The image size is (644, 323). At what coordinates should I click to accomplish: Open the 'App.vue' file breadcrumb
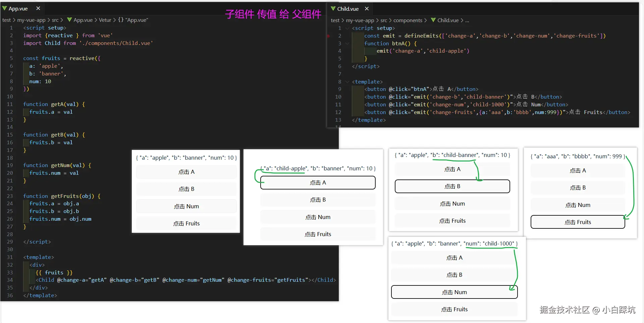pos(80,20)
